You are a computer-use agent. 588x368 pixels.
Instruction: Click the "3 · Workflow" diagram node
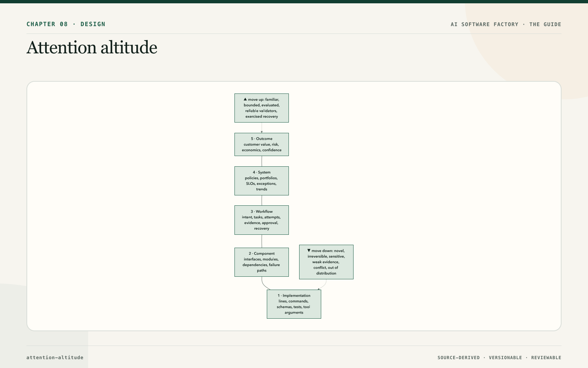tap(262, 220)
